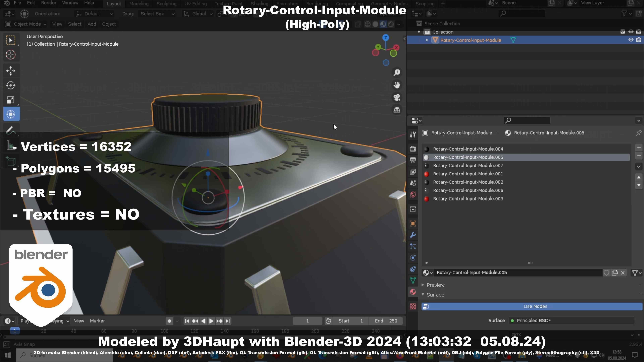Switch to the Modeling workspace tab
This screenshot has width=644, height=362.
pos(139,4)
